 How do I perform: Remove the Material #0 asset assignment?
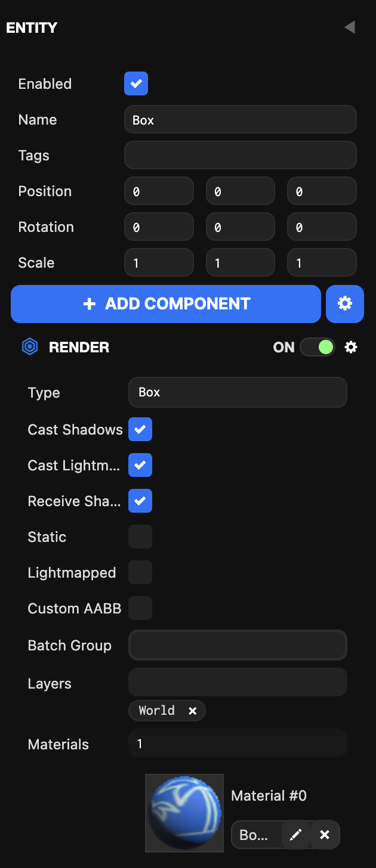[325, 835]
